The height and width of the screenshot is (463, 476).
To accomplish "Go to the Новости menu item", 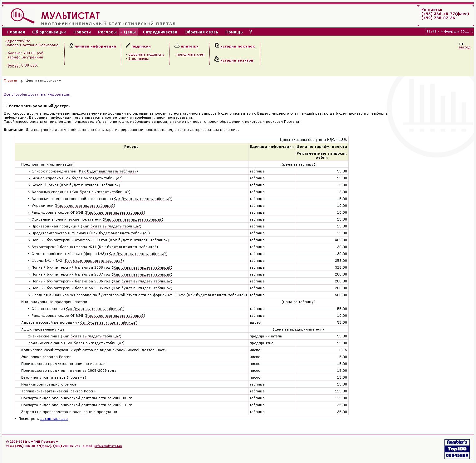I will [x=82, y=32].
